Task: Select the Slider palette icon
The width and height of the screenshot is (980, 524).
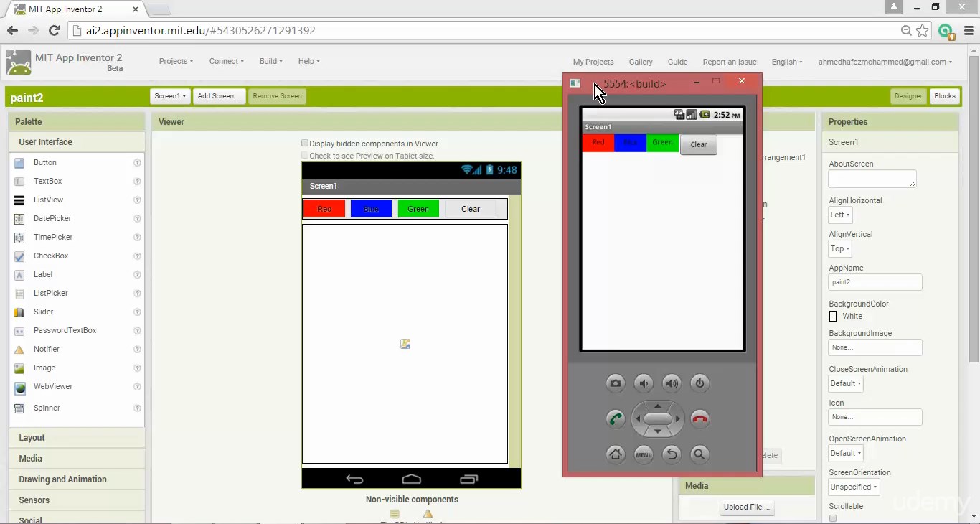Action: point(19,312)
